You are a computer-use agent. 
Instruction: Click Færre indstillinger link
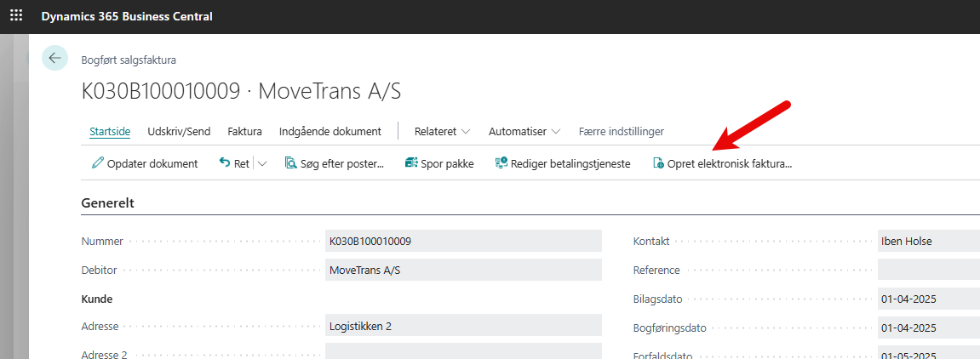pyautogui.click(x=621, y=132)
